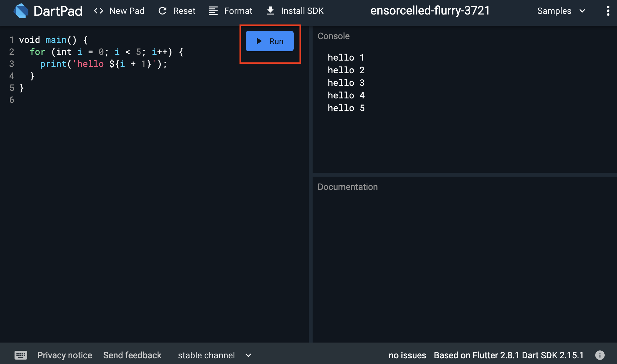Click the no issues status text
This screenshot has height=364, width=617.
[x=407, y=355]
